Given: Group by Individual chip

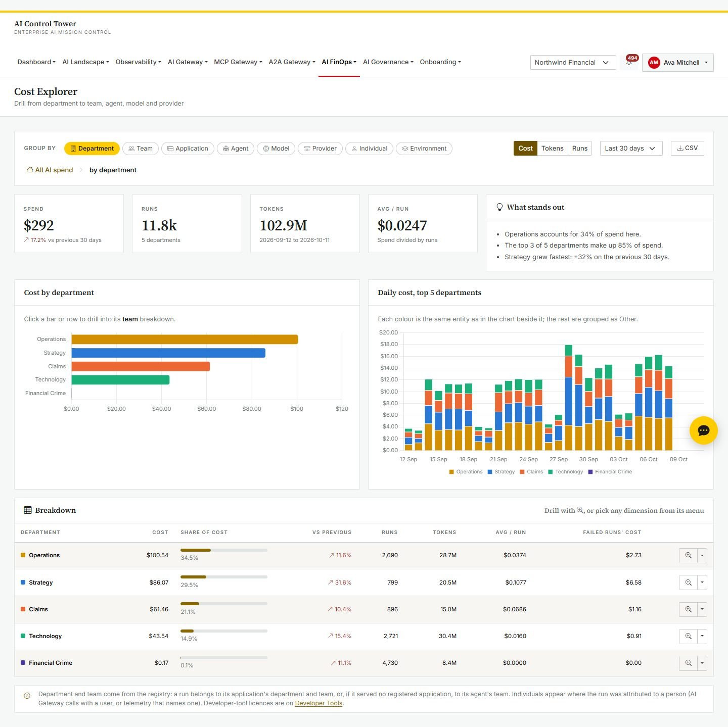Looking at the screenshot, I should point(369,149).
